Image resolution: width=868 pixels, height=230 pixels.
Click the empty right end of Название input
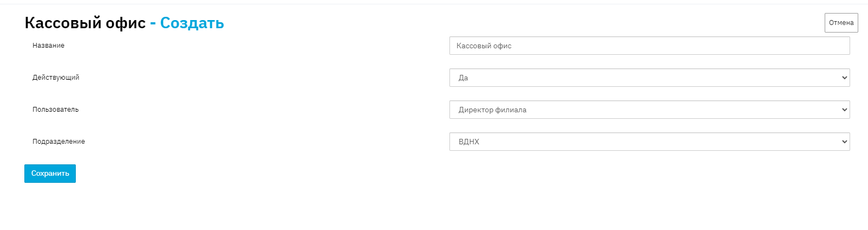[x=812, y=46]
